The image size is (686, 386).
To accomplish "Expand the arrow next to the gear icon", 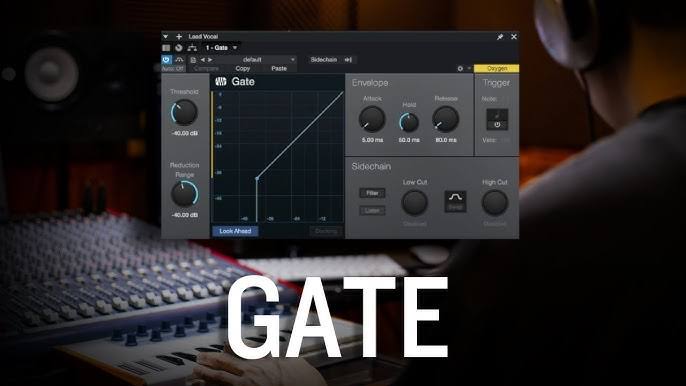I will pos(469,69).
